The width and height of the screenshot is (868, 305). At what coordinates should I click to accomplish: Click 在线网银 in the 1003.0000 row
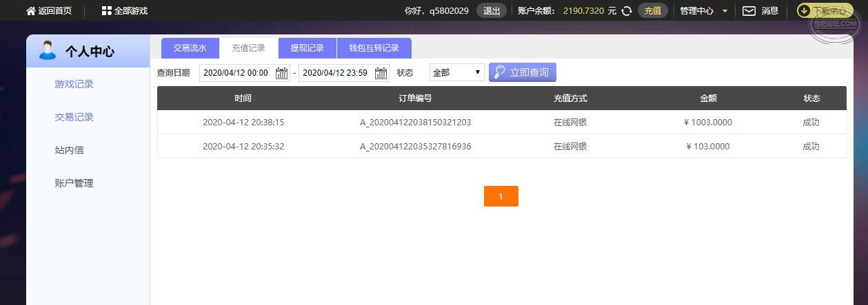[x=570, y=123]
